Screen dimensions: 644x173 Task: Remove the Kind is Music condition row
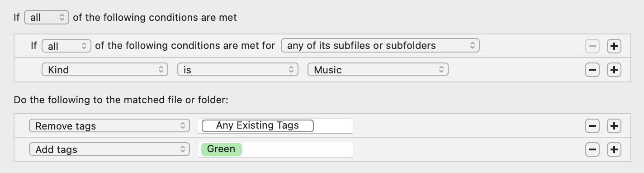coord(592,70)
